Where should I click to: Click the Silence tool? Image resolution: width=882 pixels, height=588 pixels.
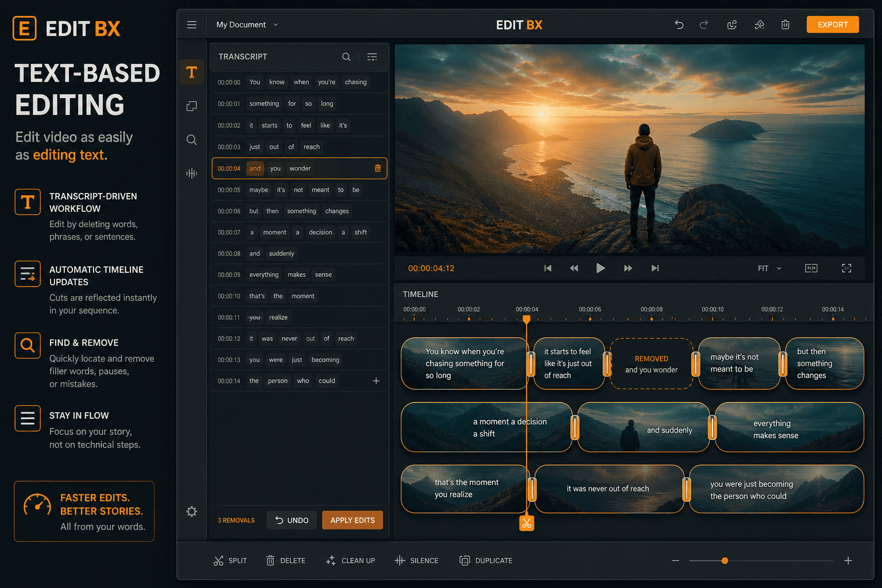click(416, 560)
